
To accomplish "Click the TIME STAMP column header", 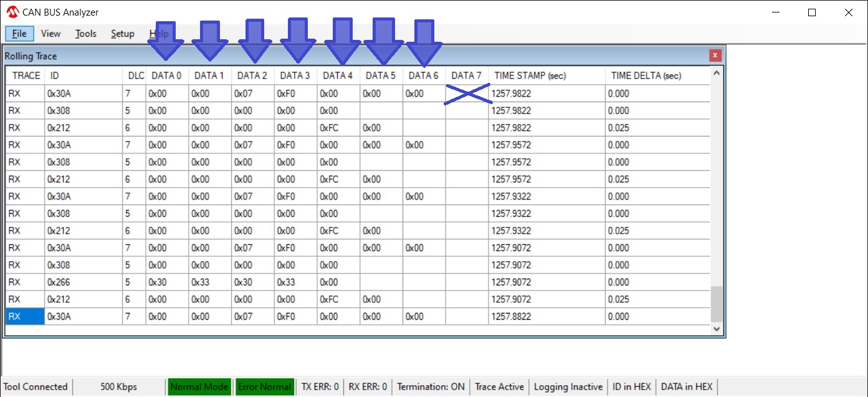I will click(x=530, y=76).
